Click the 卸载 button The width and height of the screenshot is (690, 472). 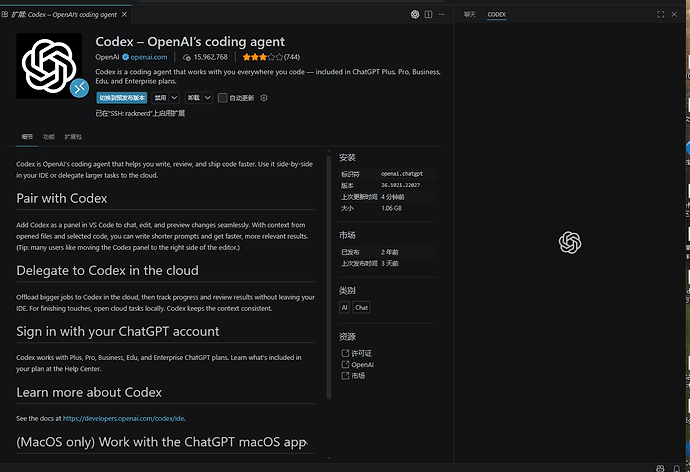point(194,98)
